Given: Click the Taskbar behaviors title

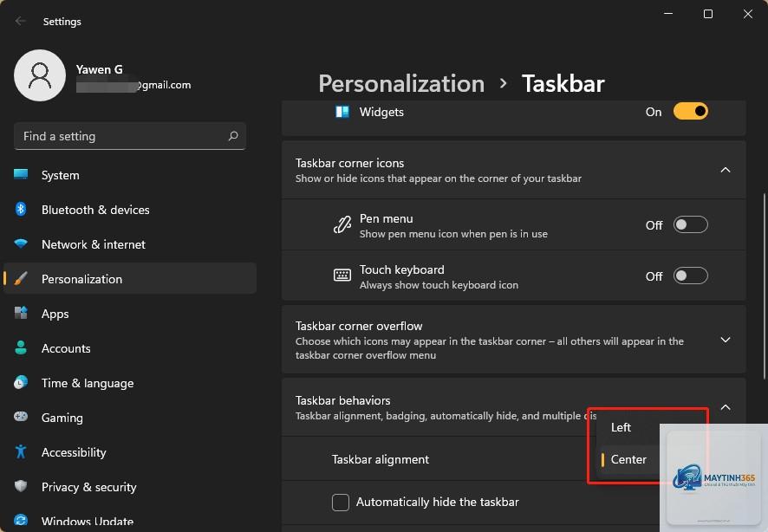Looking at the screenshot, I should (x=343, y=400).
